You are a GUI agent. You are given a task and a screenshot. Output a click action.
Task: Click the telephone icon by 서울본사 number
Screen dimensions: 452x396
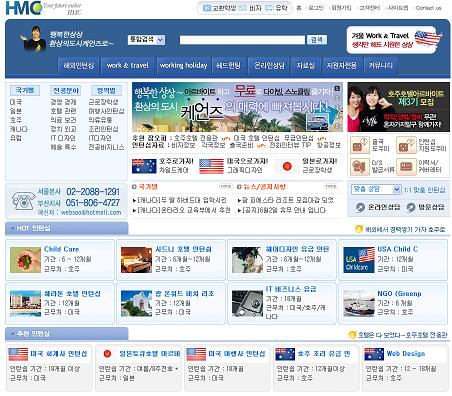23,201
